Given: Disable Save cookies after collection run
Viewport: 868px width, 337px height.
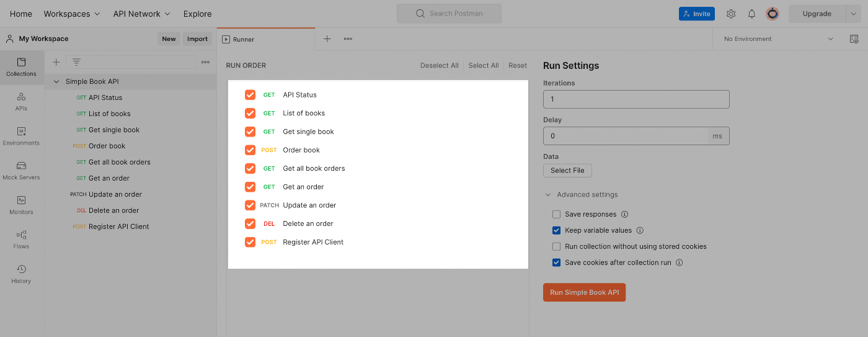Looking at the screenshot, I should coord(556,263).
